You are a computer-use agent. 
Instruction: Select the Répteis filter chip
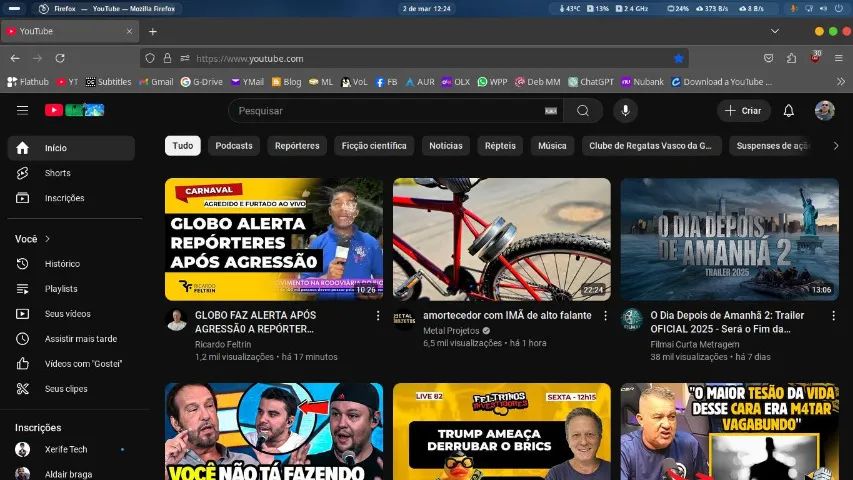[x=500, y=146]
